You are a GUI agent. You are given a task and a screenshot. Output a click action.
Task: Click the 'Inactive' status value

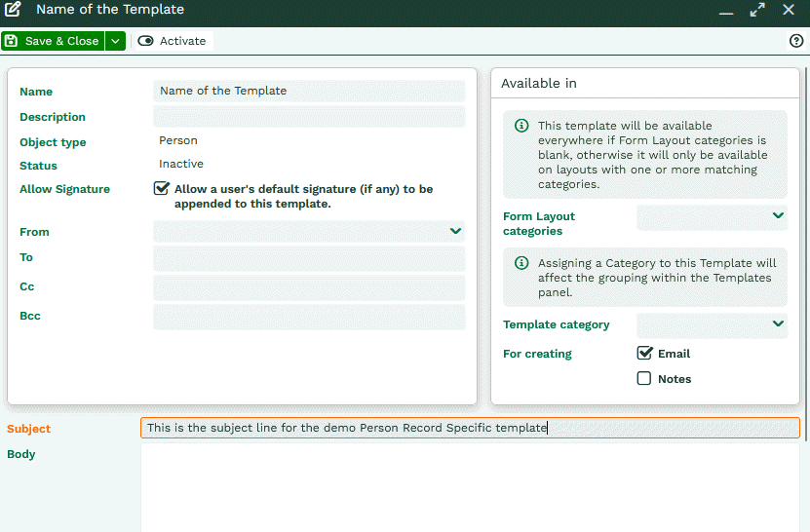(181, 164)
